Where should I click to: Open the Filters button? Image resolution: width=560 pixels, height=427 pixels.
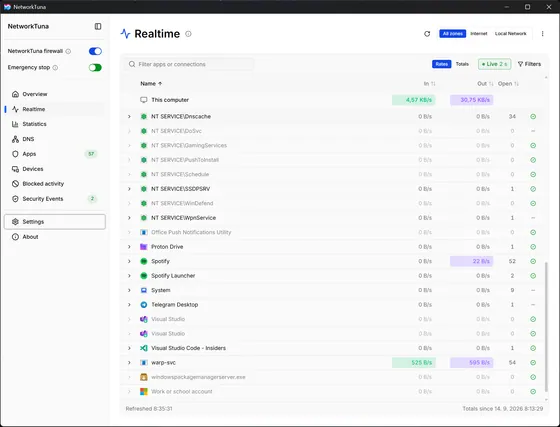(529, 64)
